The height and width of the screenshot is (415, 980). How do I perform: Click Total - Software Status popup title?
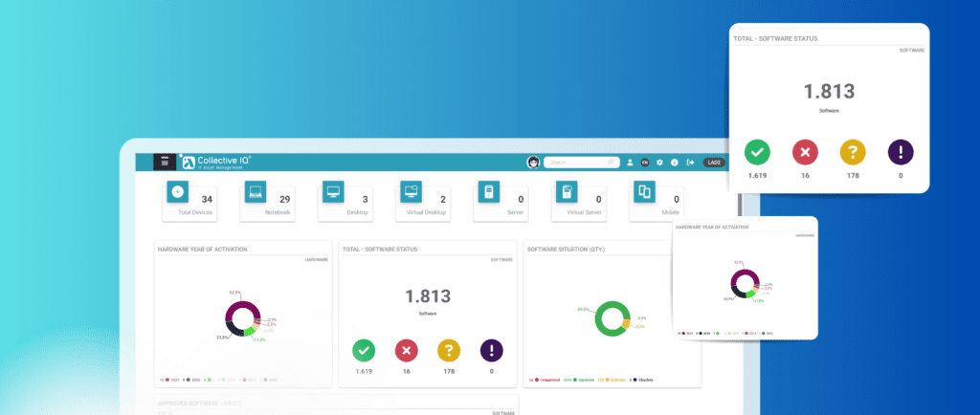click(775, 38)
